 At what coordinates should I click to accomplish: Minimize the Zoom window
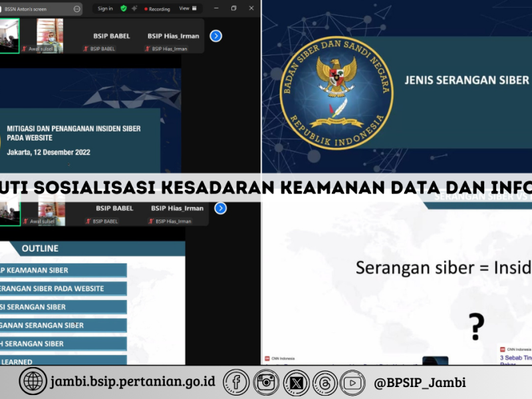pos(217,8)
